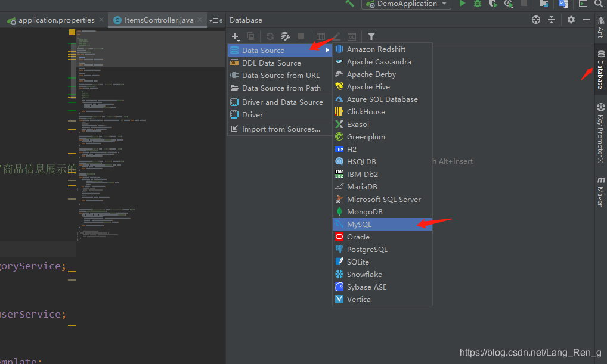This screenshot has width=607, height=364.
Task: Click the filter funnel icon
Action: click(x=371, y=36)
